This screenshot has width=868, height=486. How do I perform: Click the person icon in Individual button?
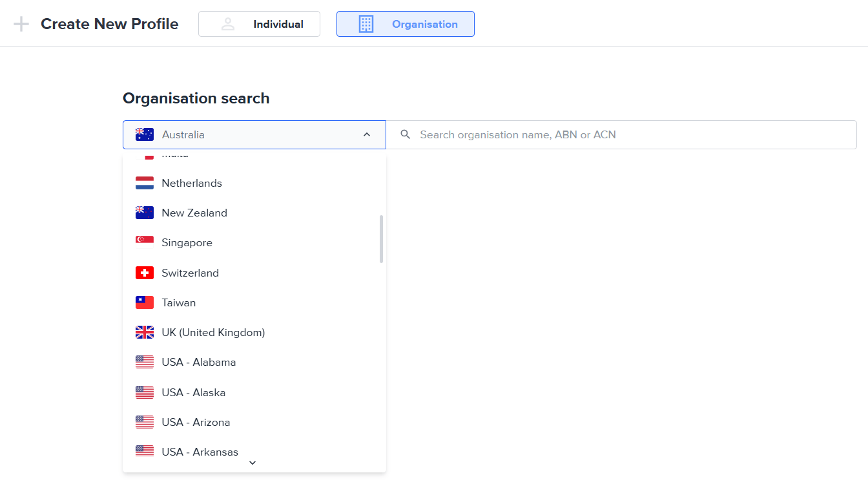pos(228,24)
